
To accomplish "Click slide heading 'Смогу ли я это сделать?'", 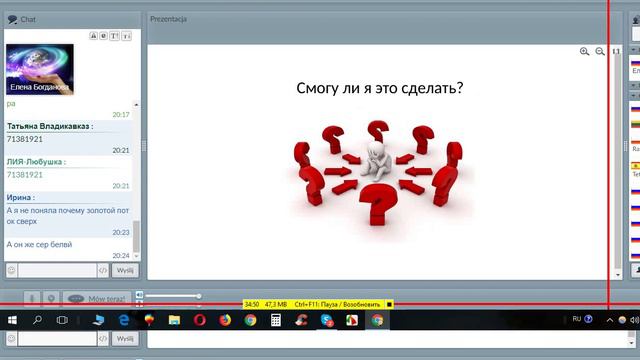I will coord(380,88).
